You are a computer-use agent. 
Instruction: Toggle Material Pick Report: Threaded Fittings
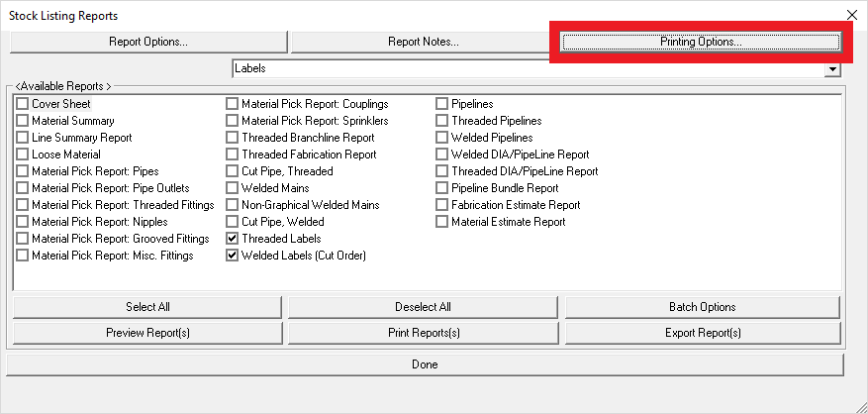pos(22,205)
